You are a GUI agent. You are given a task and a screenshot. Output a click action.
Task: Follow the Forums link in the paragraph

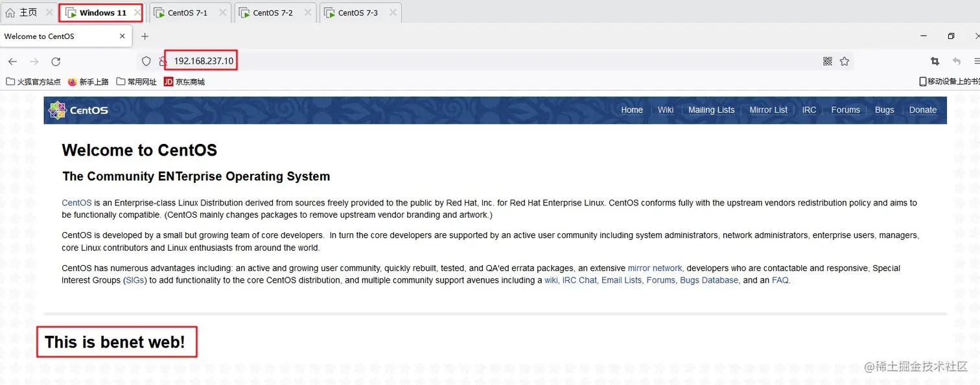tap(660, 281)
